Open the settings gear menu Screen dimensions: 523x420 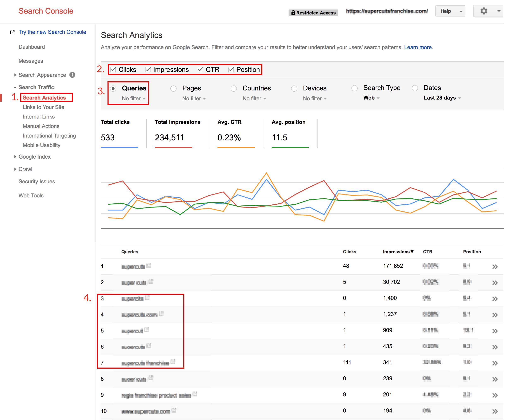click(488, 11)
